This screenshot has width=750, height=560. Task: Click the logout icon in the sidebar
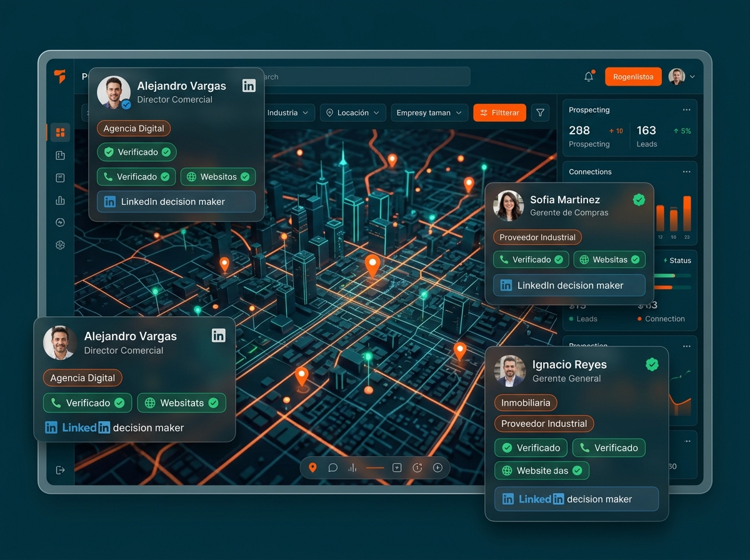click(x=60, y=470)
